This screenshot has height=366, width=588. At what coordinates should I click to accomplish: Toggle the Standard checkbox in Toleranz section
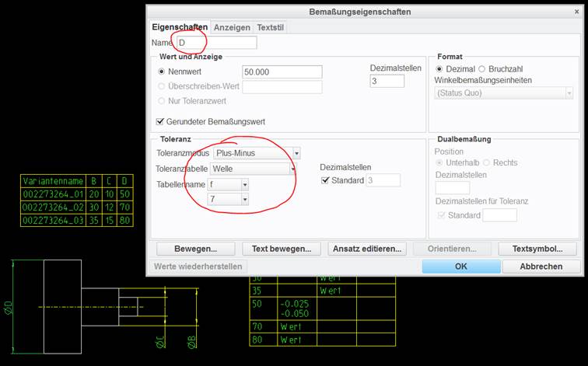pyautogui.click(x=325, y=180)
